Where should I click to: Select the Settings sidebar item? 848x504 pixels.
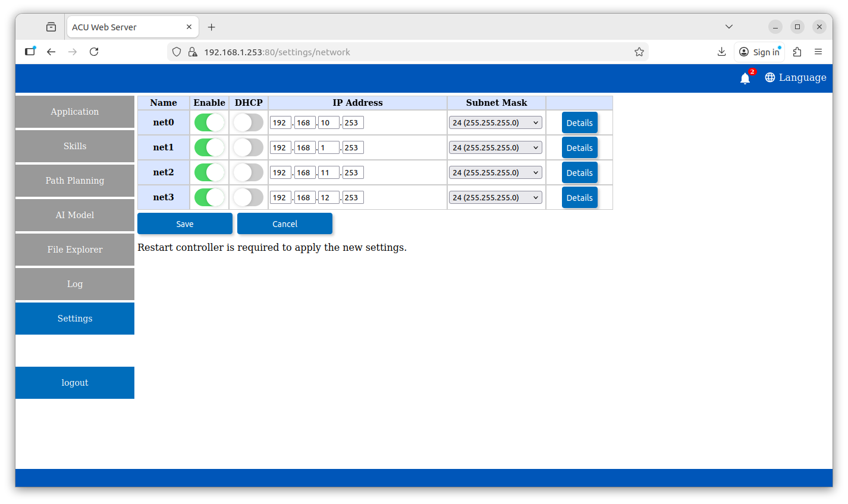point(75,319)
